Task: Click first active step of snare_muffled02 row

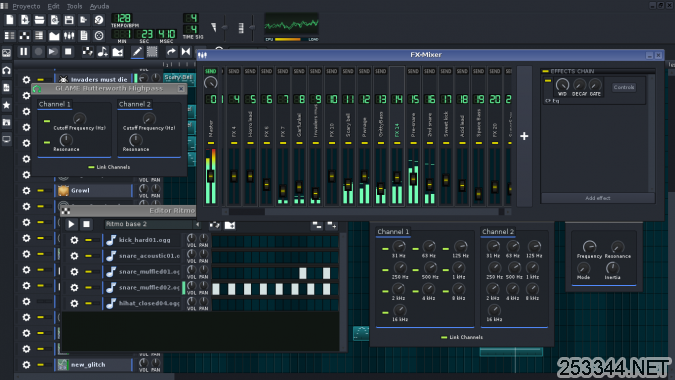Action: pyautogui.click(x=216, y=289)
